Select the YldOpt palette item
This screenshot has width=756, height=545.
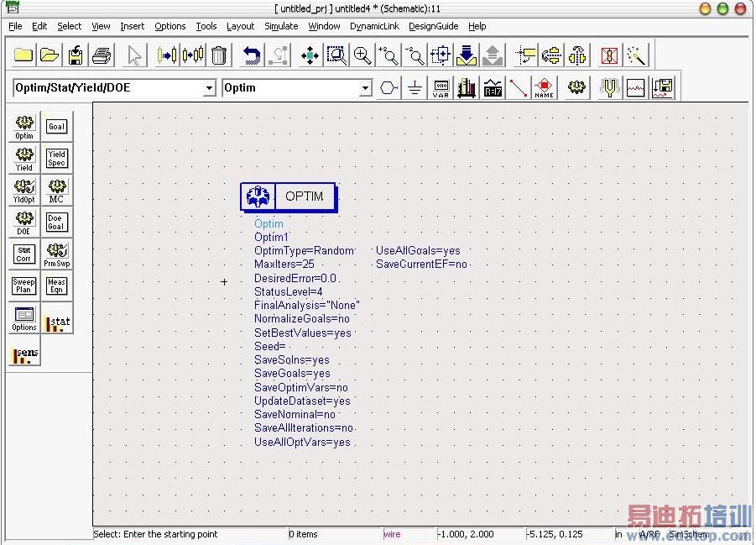[x=24, y=191]
